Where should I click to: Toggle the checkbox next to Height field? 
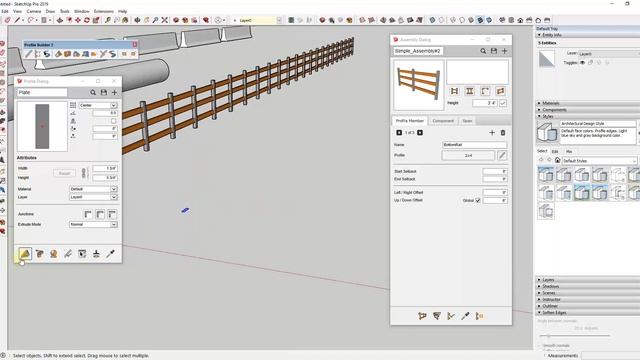[503, 103]
